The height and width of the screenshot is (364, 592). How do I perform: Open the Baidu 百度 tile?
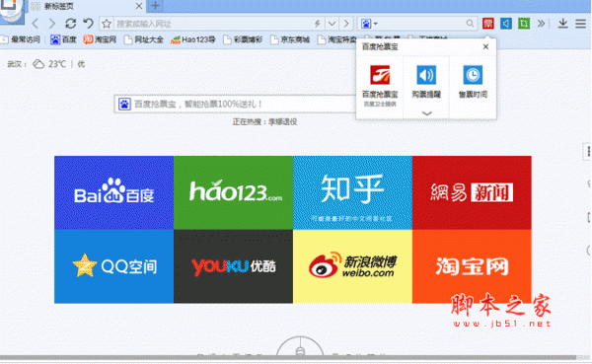pyautogui.click(x=114, y=192)
